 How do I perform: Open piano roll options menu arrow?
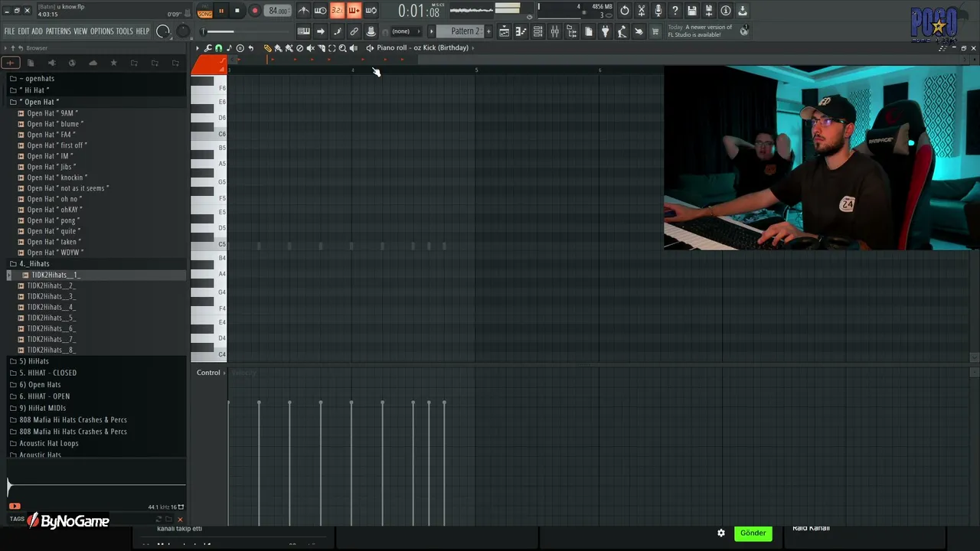(198, 48)
